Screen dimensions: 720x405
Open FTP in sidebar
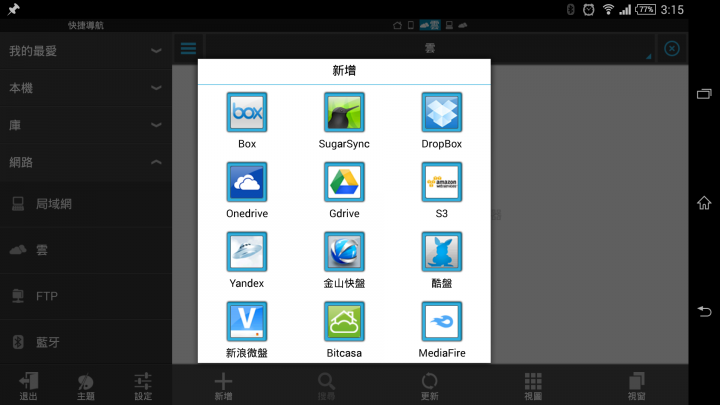[86, 296]
